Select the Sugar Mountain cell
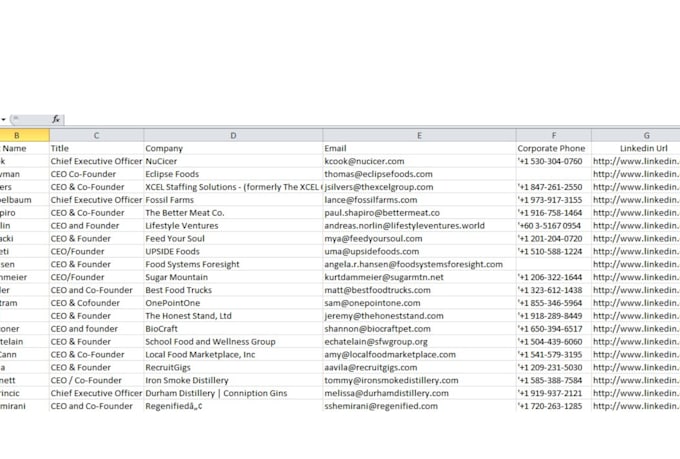 (233, 277)
